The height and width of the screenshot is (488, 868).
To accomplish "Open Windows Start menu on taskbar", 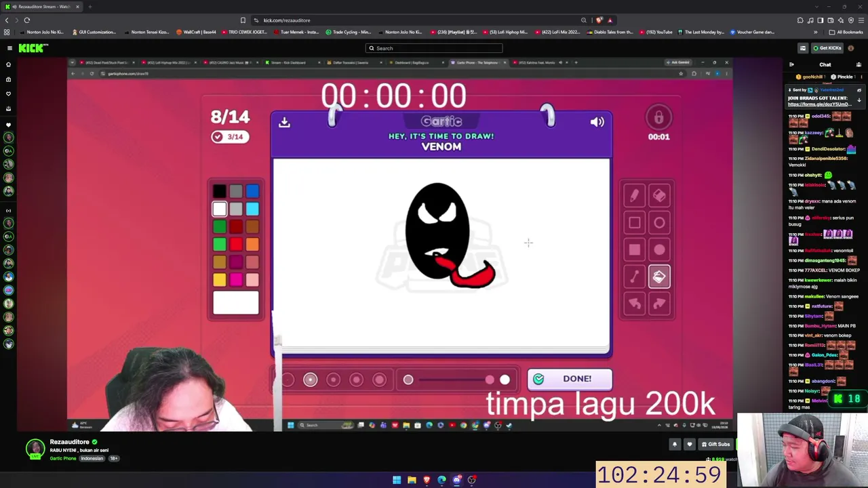I will point(397,480).
